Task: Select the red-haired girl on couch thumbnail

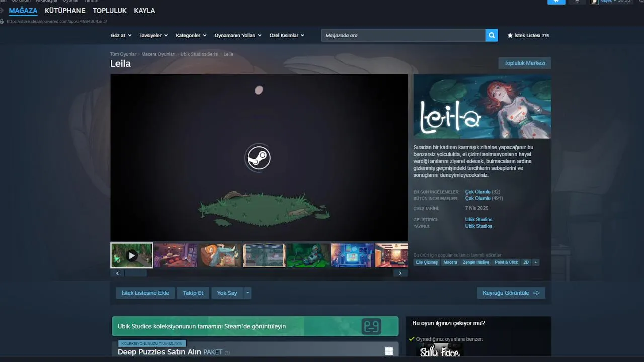Action: (x=220, y=255)
